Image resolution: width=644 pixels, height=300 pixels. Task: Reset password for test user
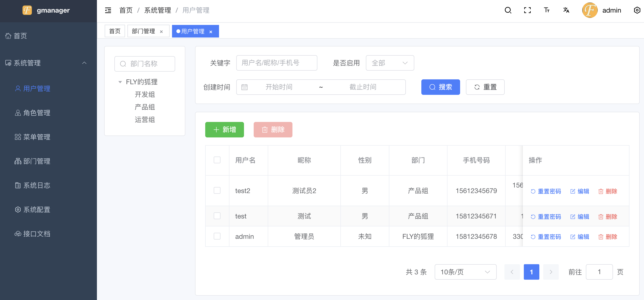546,217
